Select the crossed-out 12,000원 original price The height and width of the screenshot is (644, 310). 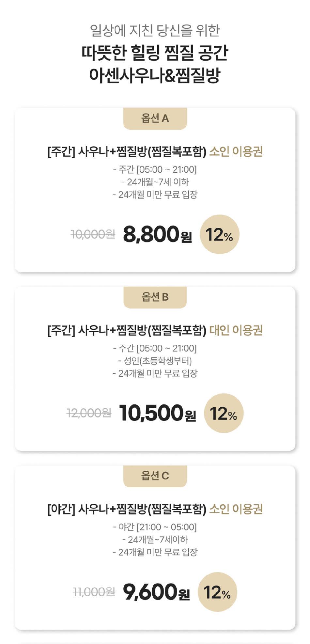[89, 413]
